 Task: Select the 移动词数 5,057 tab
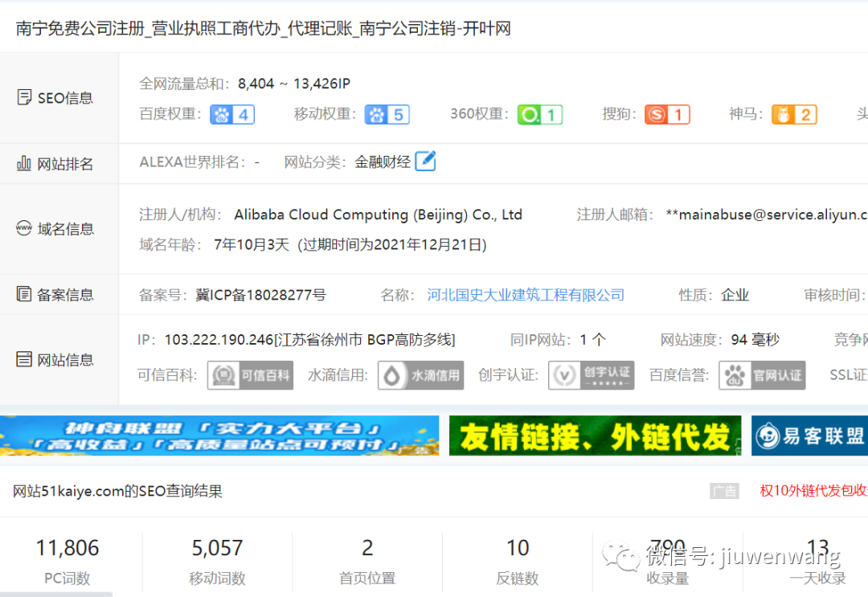coord(217,561)
